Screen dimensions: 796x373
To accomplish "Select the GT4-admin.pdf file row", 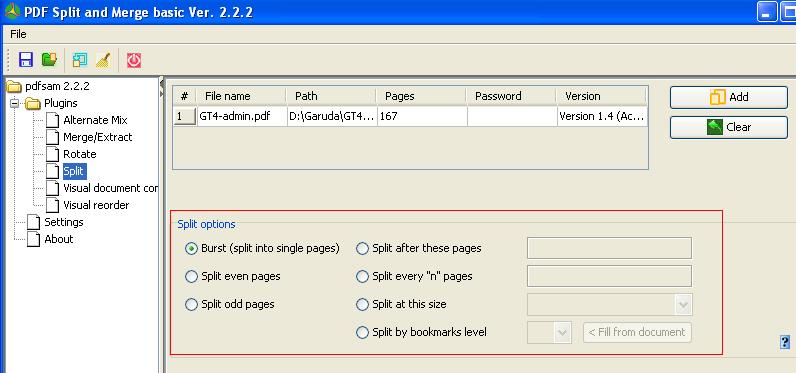I will pos(410,116).
